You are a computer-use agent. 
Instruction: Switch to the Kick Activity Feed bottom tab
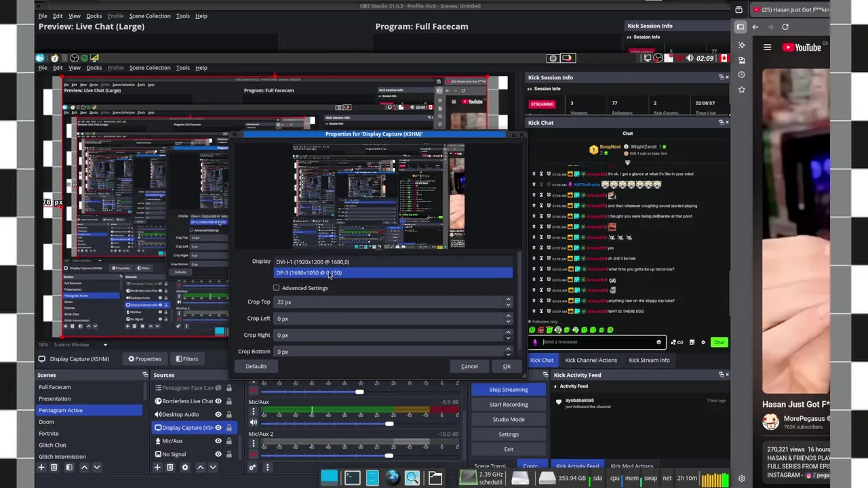pos(577,466)
